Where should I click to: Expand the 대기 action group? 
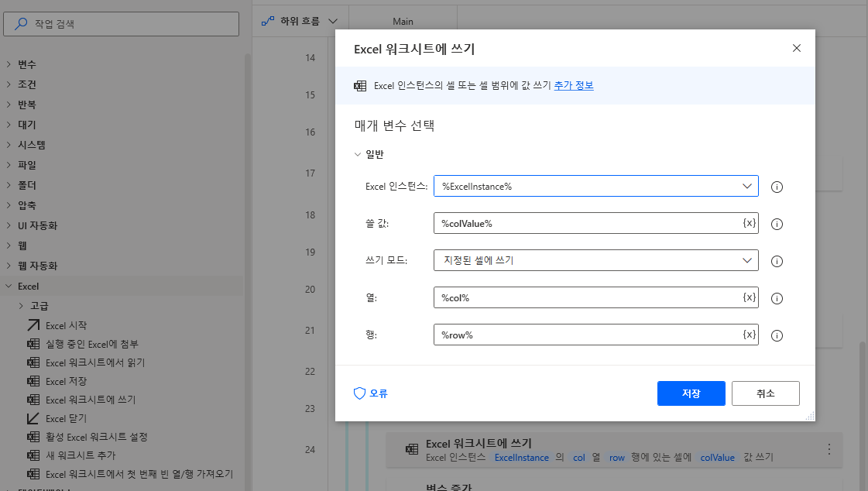[9, 125]
